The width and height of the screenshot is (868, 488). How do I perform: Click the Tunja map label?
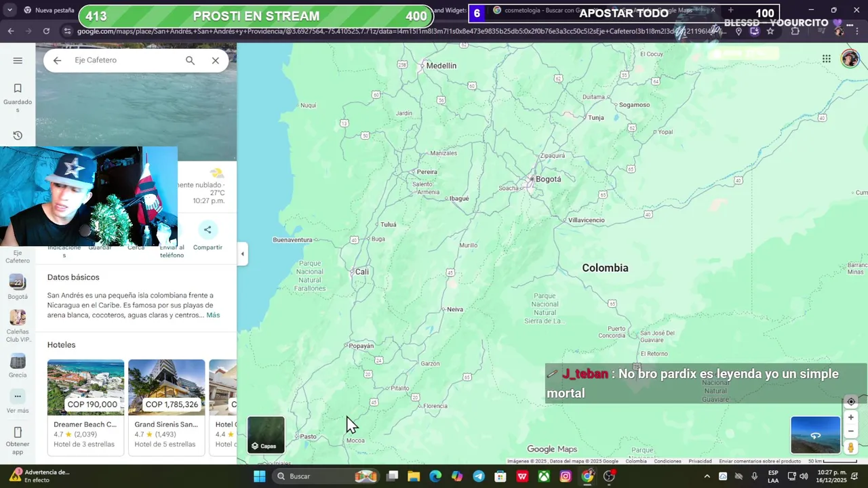point(596,117)
